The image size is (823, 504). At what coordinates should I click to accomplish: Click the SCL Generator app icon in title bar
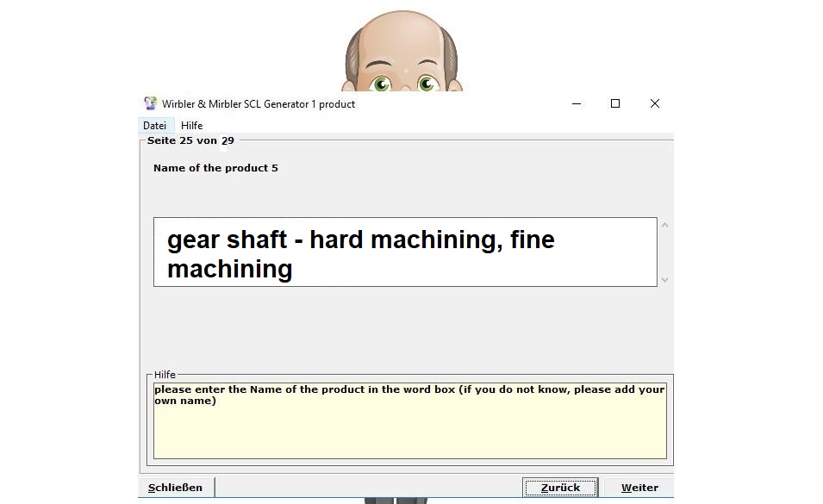(x=151, y=103)
